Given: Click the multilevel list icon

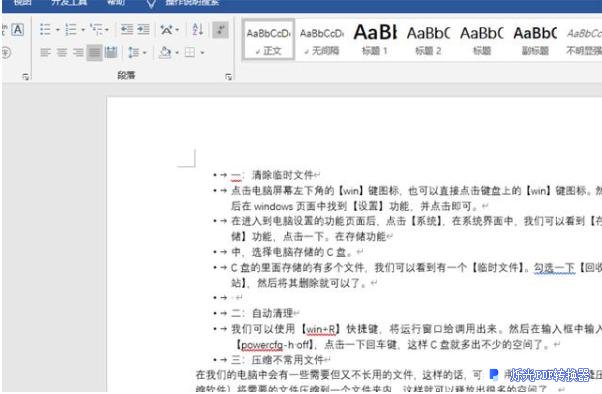Looking at the screenshot, I should pyautogui.click(x=96, y=30).
